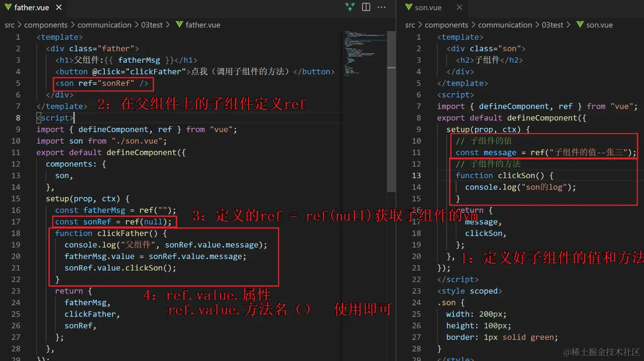The image size is (644, 361).
Task: Click 'sonRef,' on line 26 of father.vue
Action: coord(80,326)
